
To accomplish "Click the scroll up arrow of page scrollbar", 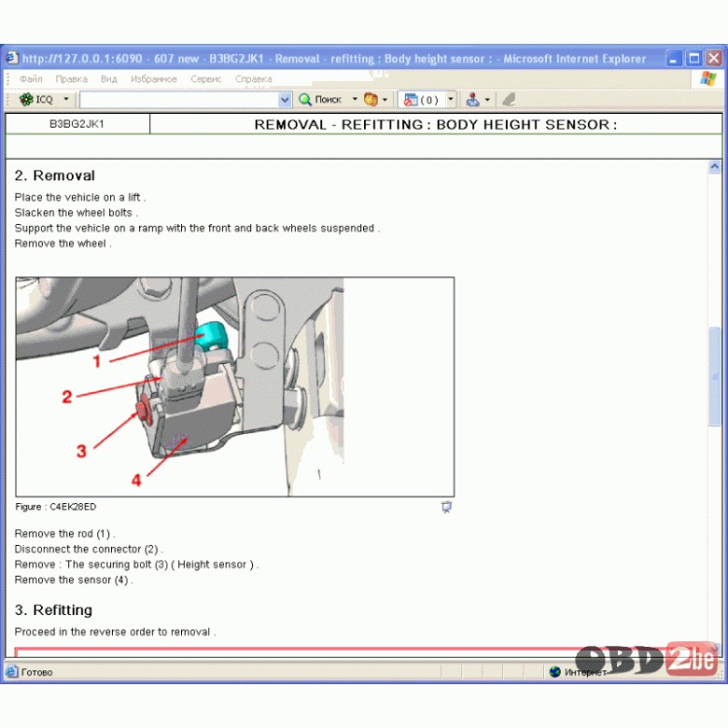I will 715,166.
